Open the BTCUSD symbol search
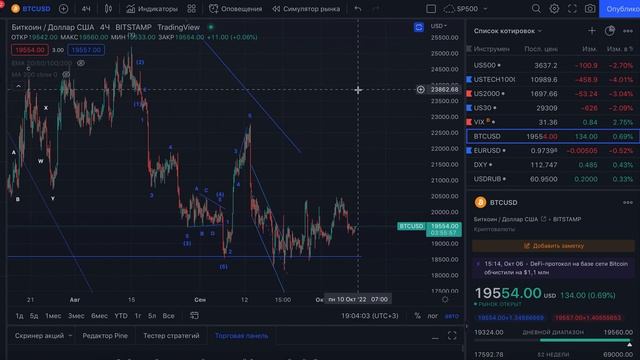The height and width of the screenshot is (360, 640). (31, 9)
